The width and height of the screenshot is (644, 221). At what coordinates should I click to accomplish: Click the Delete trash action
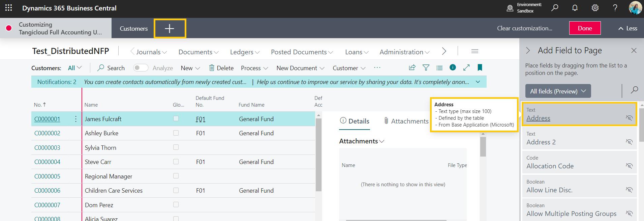coord(221,68)
